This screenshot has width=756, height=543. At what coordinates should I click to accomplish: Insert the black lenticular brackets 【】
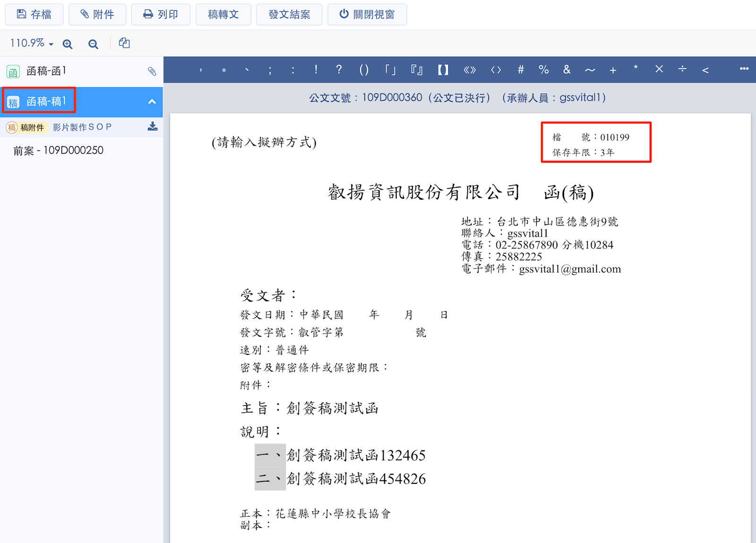pos(443,70)
